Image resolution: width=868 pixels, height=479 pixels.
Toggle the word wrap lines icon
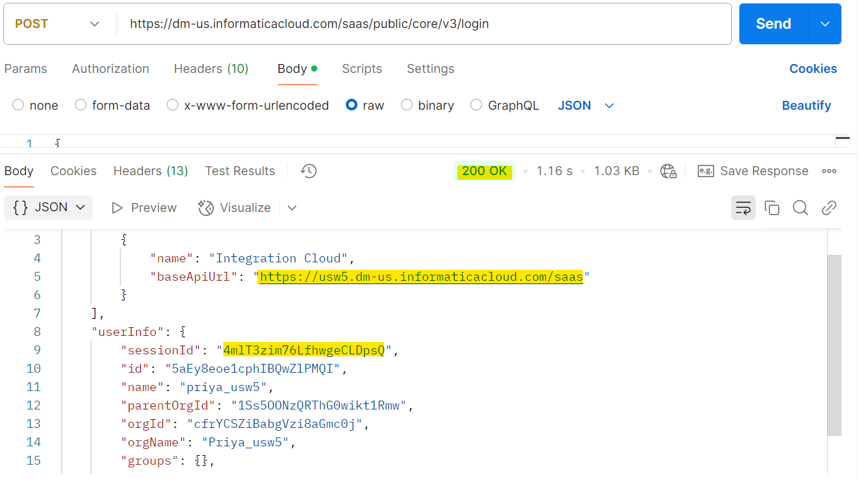coord(743,208)
